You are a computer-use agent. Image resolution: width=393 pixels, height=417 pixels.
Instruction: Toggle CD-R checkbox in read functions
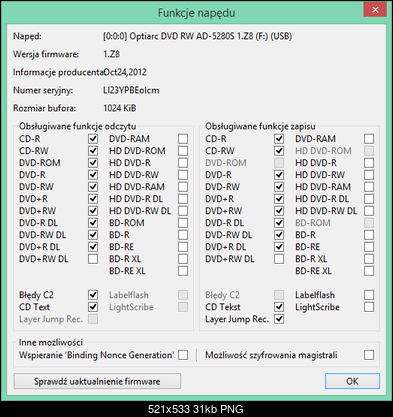(x=93, y=139)
